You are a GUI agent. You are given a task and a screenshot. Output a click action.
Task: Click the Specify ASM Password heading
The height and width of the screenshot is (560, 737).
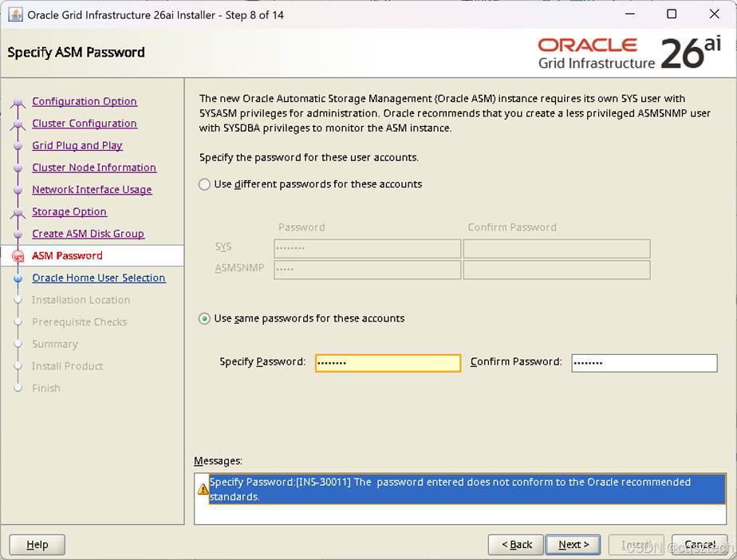76,52
